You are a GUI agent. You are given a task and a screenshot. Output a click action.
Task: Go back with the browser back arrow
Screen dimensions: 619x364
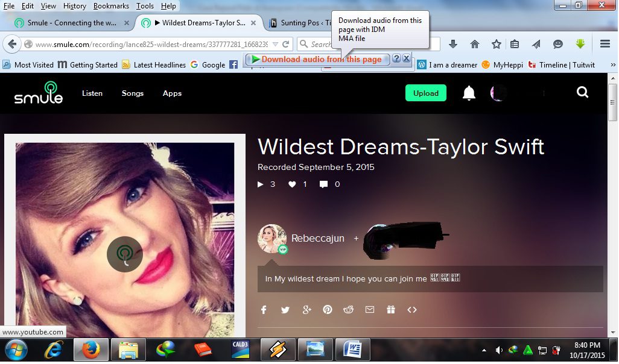pos(12,44)
